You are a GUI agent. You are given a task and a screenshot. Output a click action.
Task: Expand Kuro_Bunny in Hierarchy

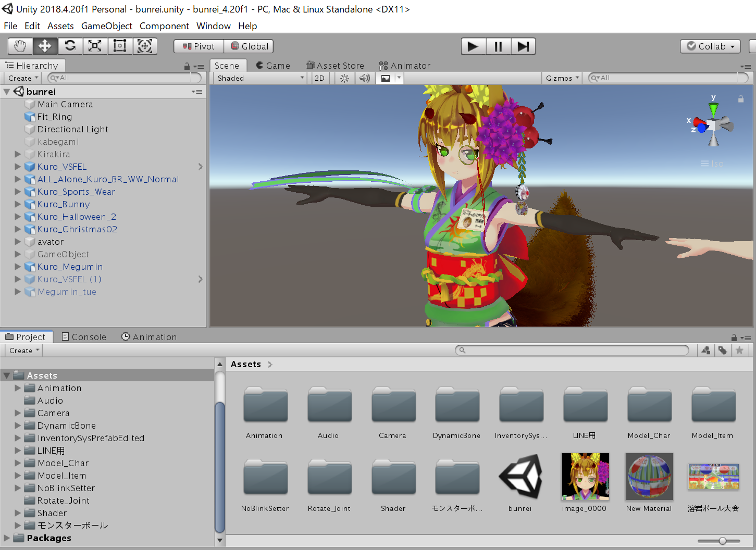click(x=18, y=204)
